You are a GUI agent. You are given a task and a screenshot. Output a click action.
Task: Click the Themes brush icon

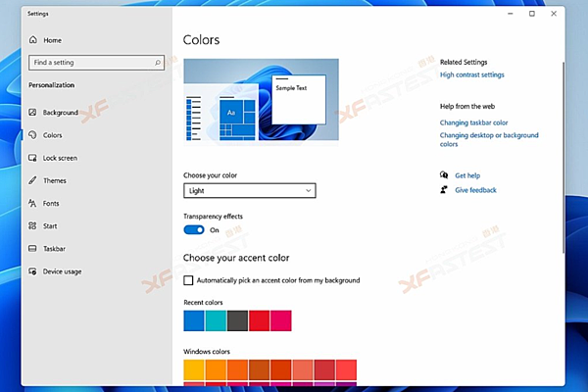pyautogui.click(x=32, y=180)
